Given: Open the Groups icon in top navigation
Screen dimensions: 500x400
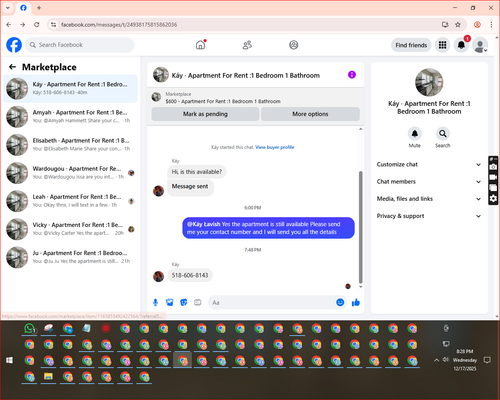Looking at the screenshot, I should tap(294, 45).
